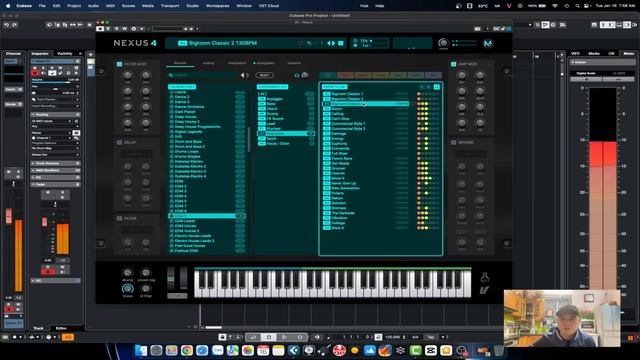Open the Workspaces menu
The image size is (640, 360).
(x=218, y=6)
